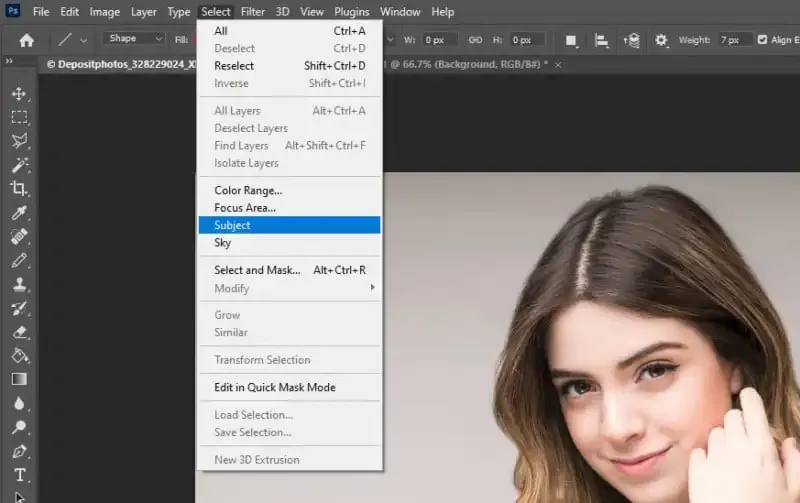Open the gear settings in options bar
The height and width of the screenshot is (503, 800).
tap(661, 40)
